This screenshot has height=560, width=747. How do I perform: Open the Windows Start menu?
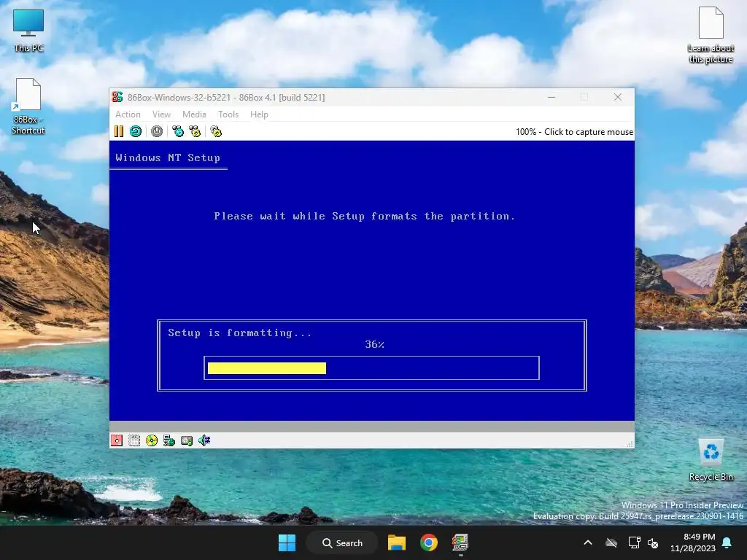[x=287, y=542]
